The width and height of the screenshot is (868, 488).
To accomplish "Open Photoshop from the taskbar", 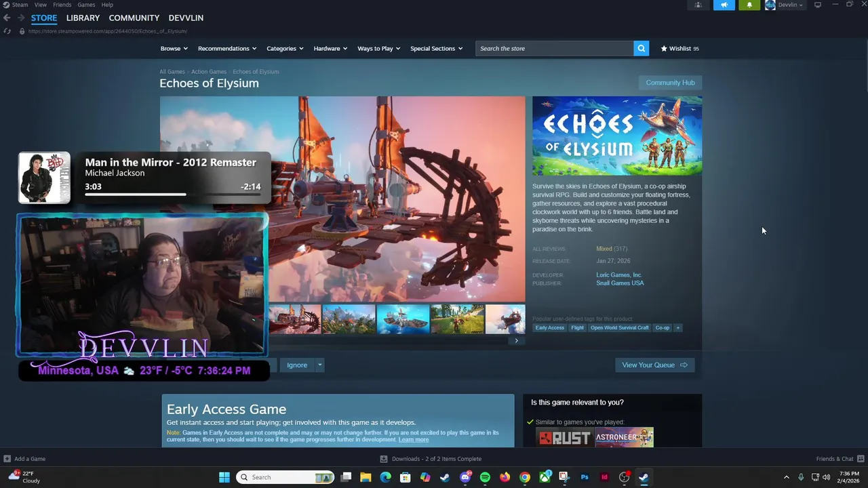I will 585,477.
